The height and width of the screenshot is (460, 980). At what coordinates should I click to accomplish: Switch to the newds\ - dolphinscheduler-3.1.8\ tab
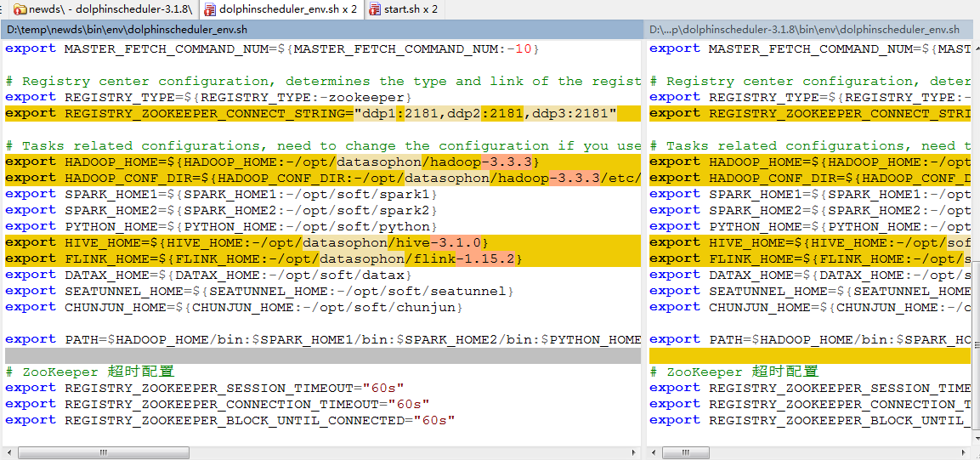[103, 9]
